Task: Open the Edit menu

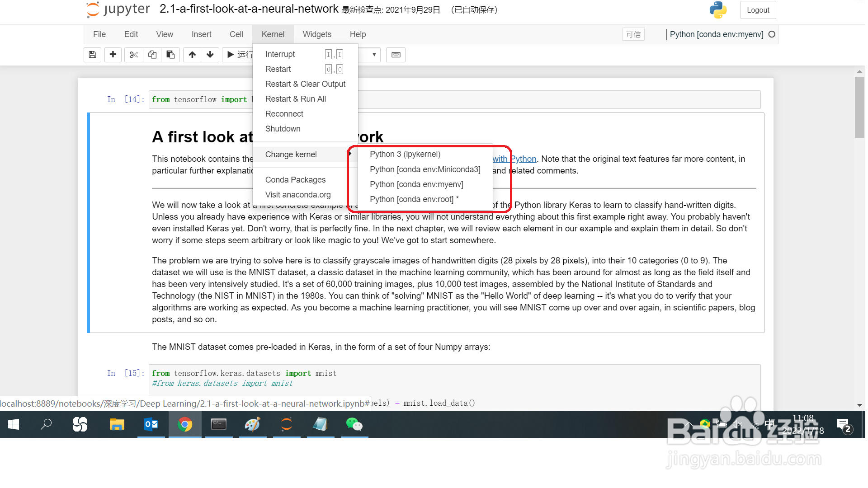Action: tap(131, 34)
